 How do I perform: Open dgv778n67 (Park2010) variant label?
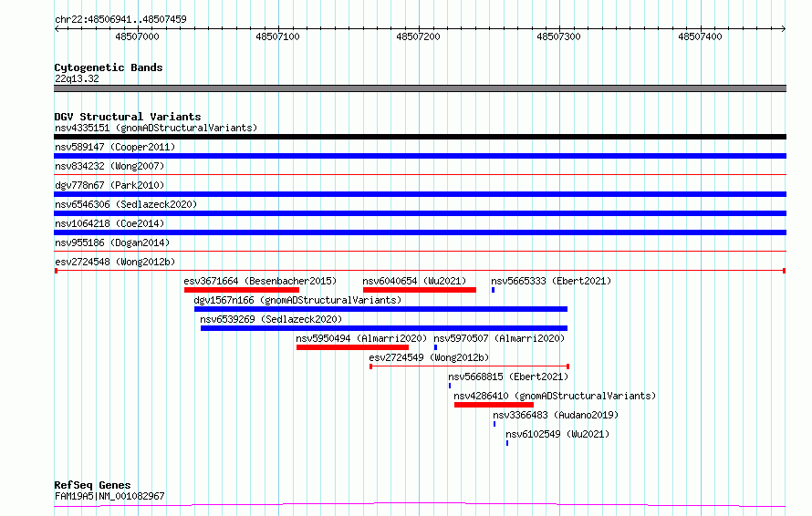pyautogui.click(x=109, y=185)
